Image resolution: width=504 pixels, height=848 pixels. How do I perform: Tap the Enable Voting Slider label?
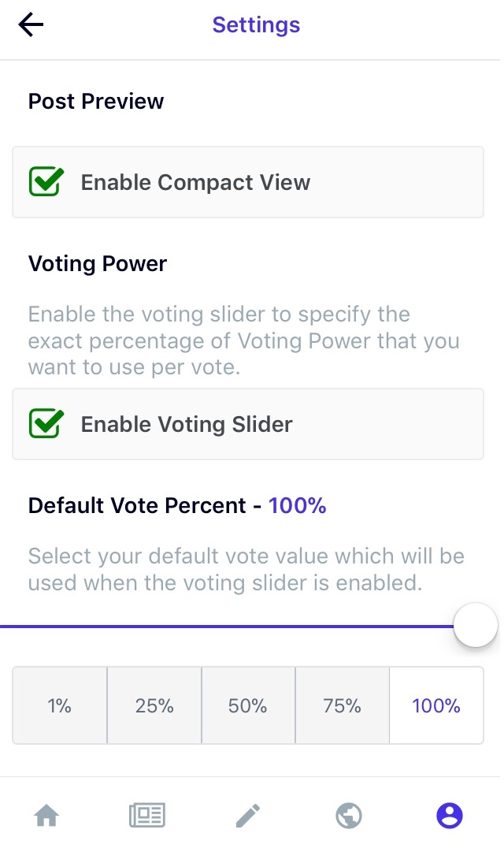(187, 424)
